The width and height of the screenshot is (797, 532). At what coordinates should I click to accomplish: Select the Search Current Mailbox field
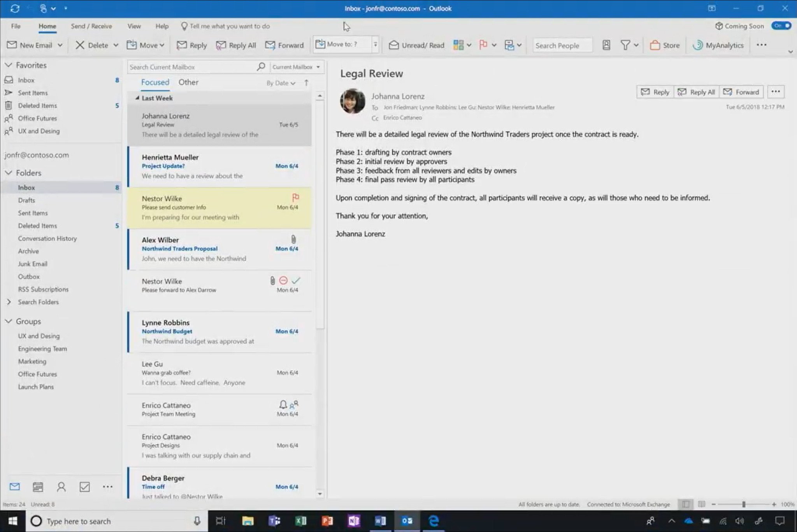tap(191, 66)
